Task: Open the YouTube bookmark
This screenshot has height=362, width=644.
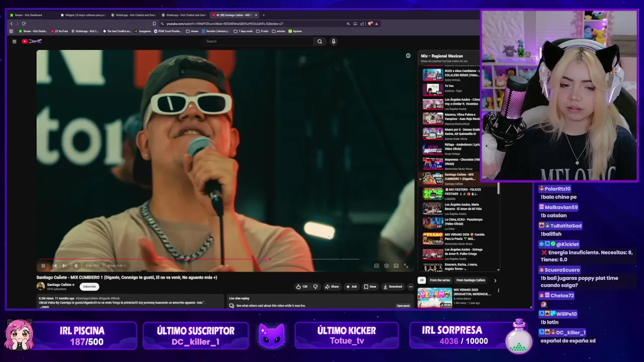Action: (59, 31)
